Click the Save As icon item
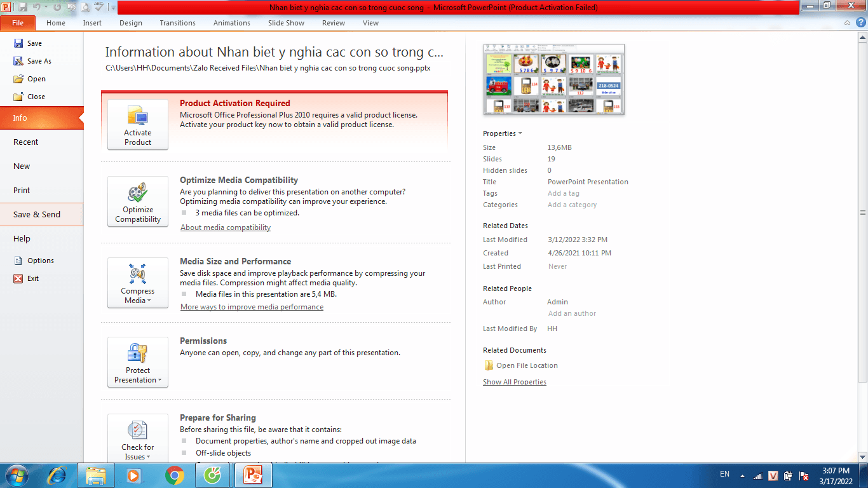Image resolution: width=868 pixels, height=488 pixels. [x=19, y=61]
